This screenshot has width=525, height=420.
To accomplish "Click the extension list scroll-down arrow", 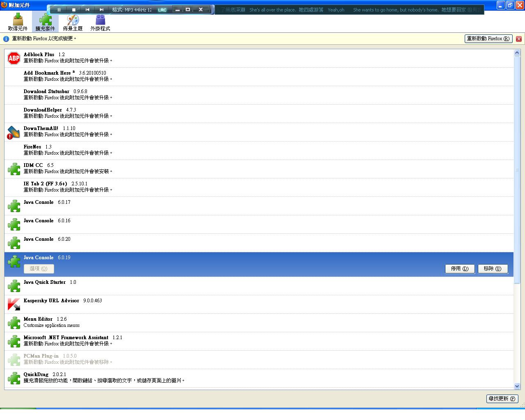I will tap(517, 386).
